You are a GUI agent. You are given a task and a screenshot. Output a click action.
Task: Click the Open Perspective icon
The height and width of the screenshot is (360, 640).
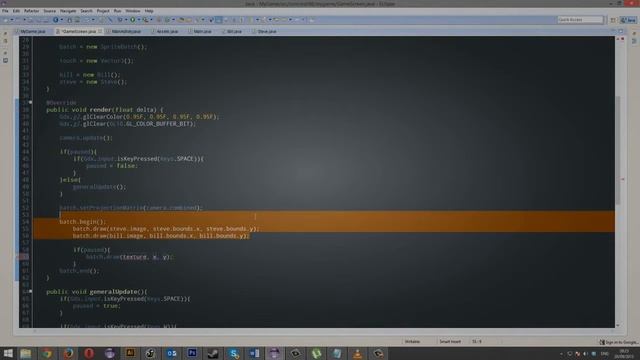pos(613,20)
